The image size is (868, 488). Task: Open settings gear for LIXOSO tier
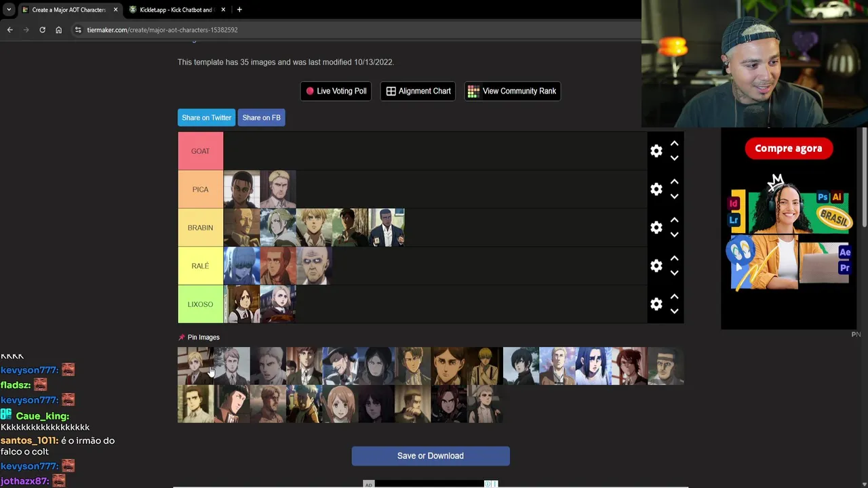656,304
